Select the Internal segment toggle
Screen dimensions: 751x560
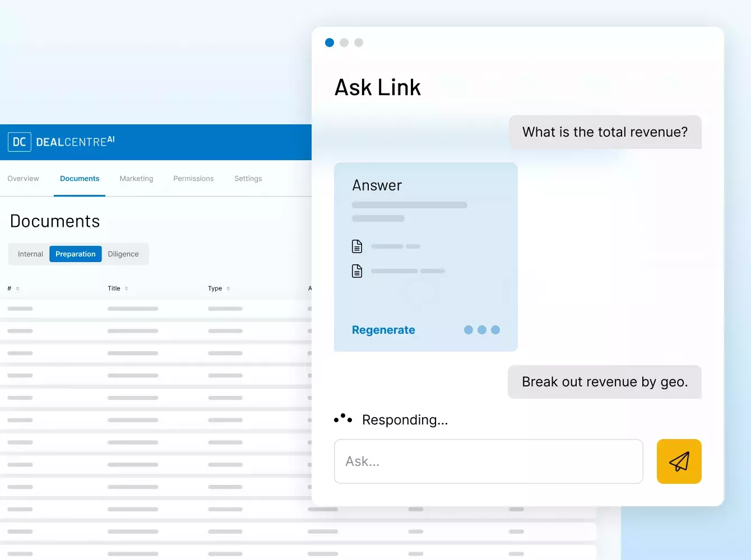pyautogui.click(x=30, y=254)
